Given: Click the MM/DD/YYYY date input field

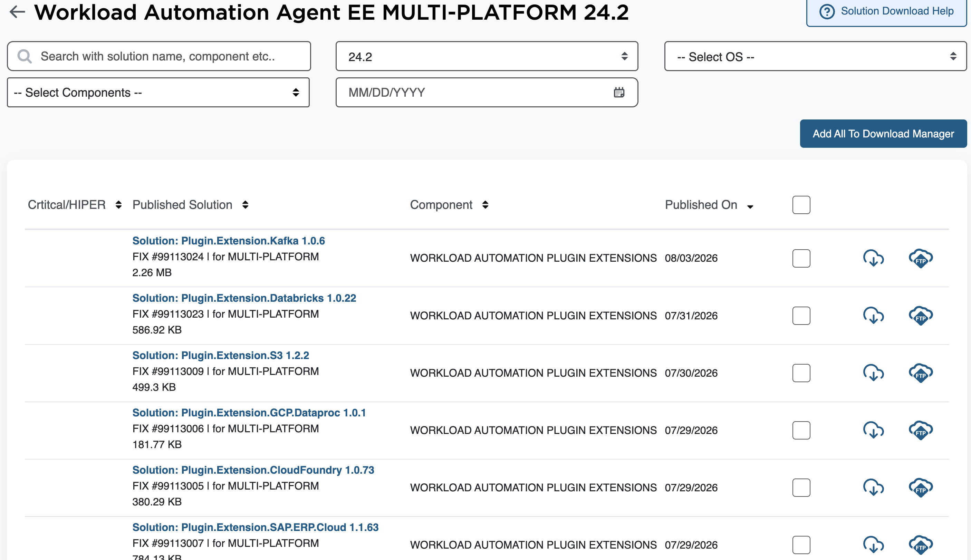Looking at the screenshot, I should [487, 92].
